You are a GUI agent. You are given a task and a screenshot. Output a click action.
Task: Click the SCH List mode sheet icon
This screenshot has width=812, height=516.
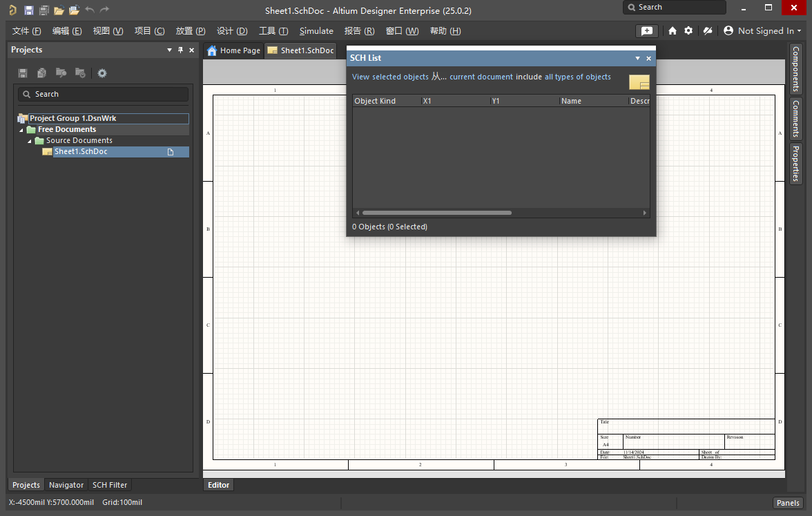click(x=639, y=82)
